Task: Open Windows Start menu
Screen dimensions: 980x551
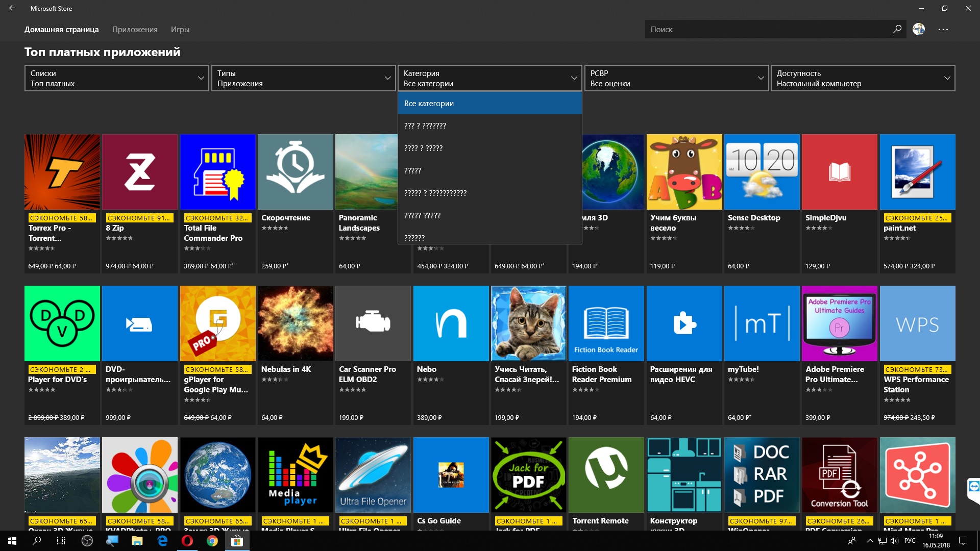Action: click(12, 541)
